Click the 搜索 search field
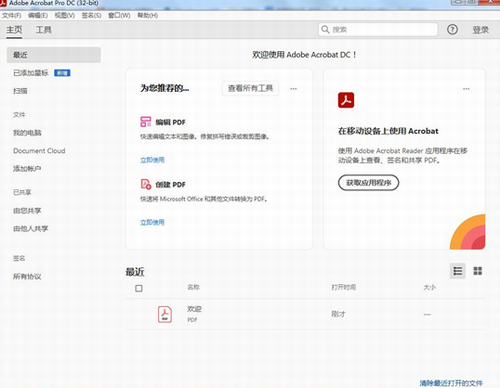Screen dimensions: 500x388 click(x=378, y=30)
